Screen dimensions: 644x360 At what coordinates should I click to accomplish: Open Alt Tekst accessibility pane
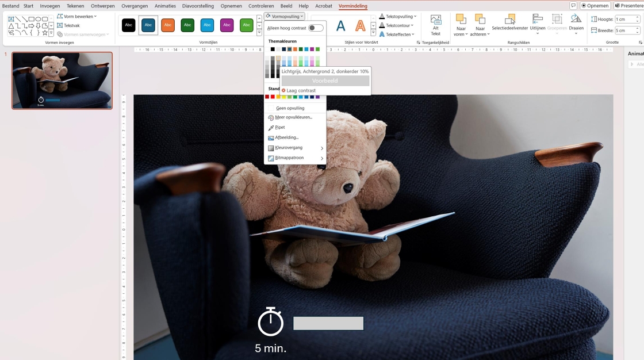436,25
